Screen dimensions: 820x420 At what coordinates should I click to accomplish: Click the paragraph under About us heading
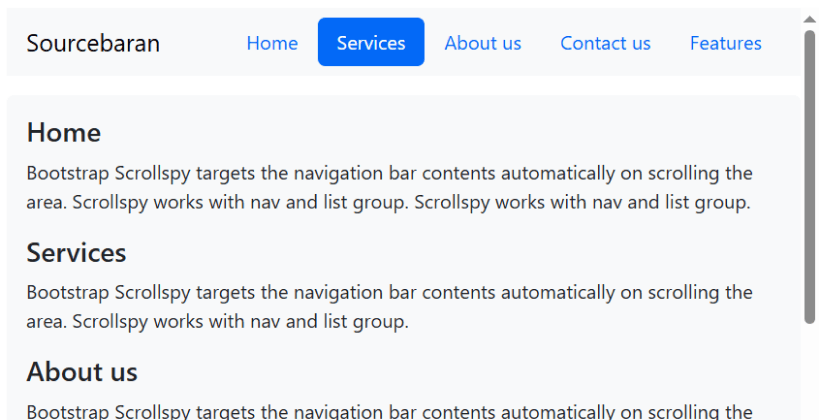click(x=389, y=412)
